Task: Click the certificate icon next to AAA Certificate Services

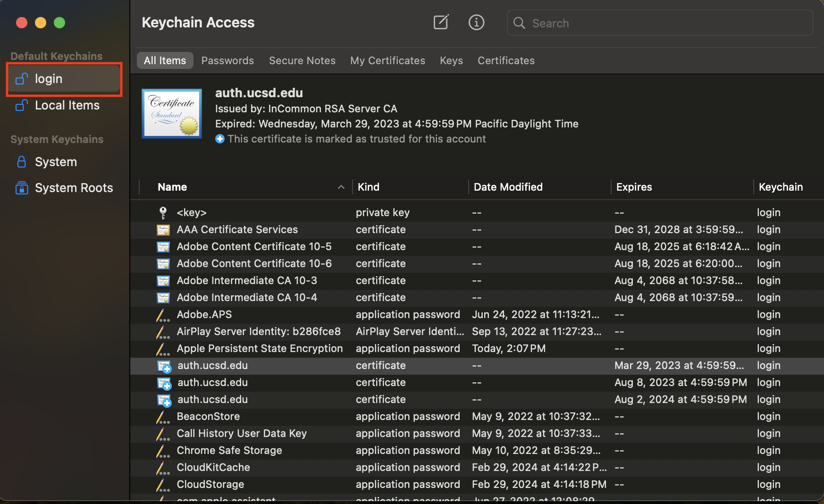Action: [x=163, y=230]
